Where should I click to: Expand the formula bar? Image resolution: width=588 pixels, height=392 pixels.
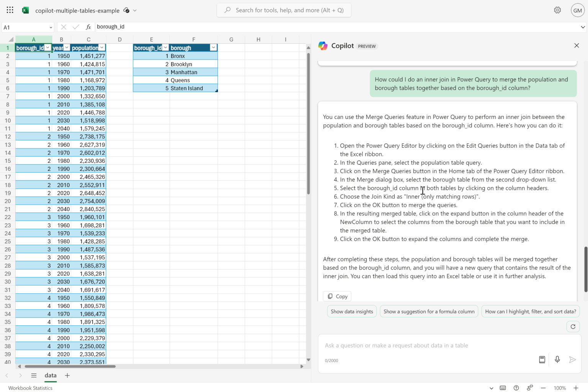(x=583, y=27)
